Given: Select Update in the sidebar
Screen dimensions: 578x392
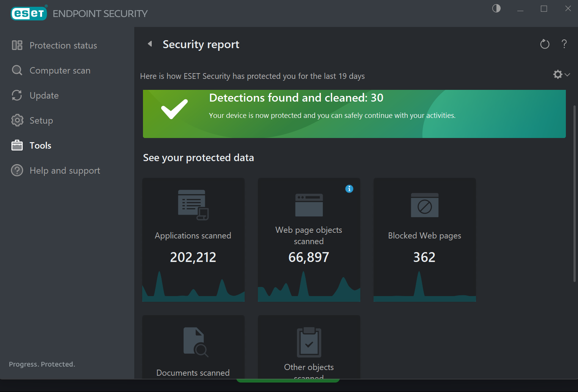Looking at the screenshot, I should click(44, 96).
